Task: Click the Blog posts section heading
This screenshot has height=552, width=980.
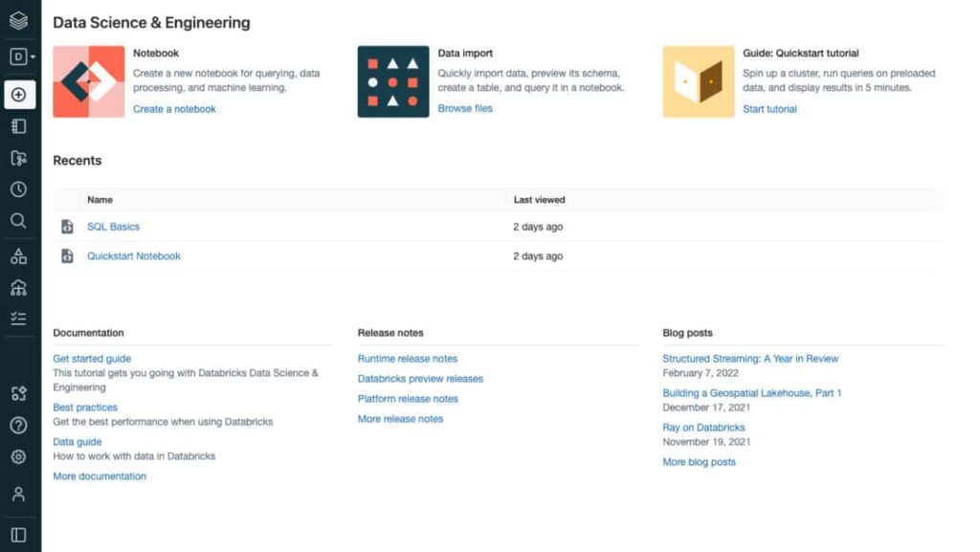Action: point(687,333)
